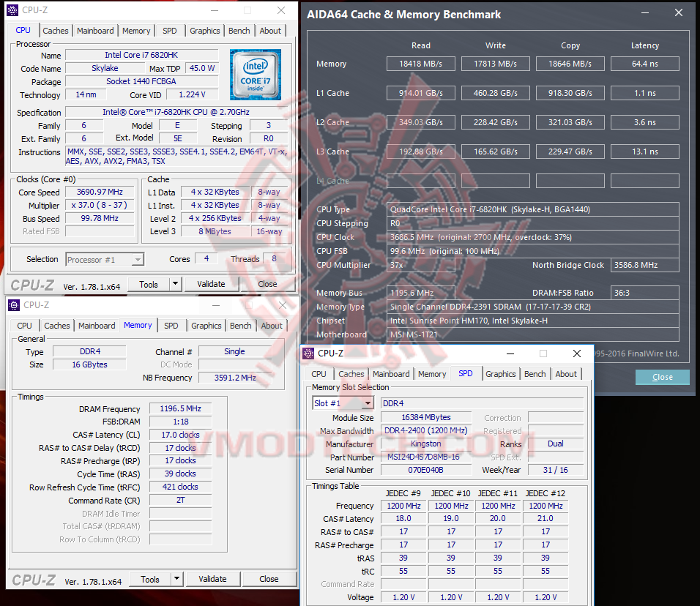Click DRAM Frequency value 1196.5 MHz

[180, 409]
